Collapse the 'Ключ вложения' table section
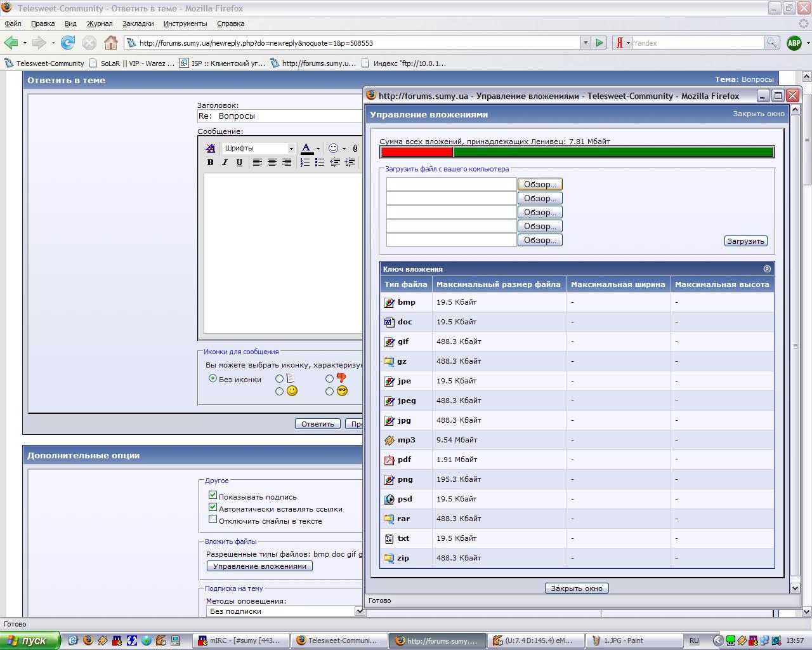This screenshot has width=812, height=650. click(766, 269)
